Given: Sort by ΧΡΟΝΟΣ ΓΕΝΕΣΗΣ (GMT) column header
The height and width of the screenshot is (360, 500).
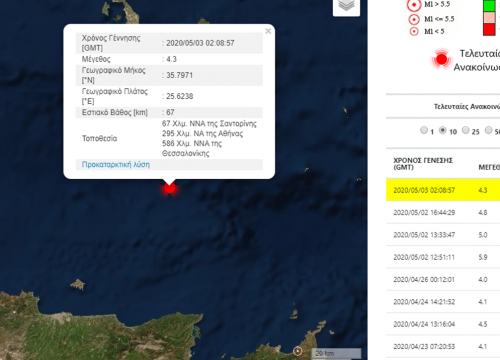Looking at the screenshot, I should (x=423, y=164).
